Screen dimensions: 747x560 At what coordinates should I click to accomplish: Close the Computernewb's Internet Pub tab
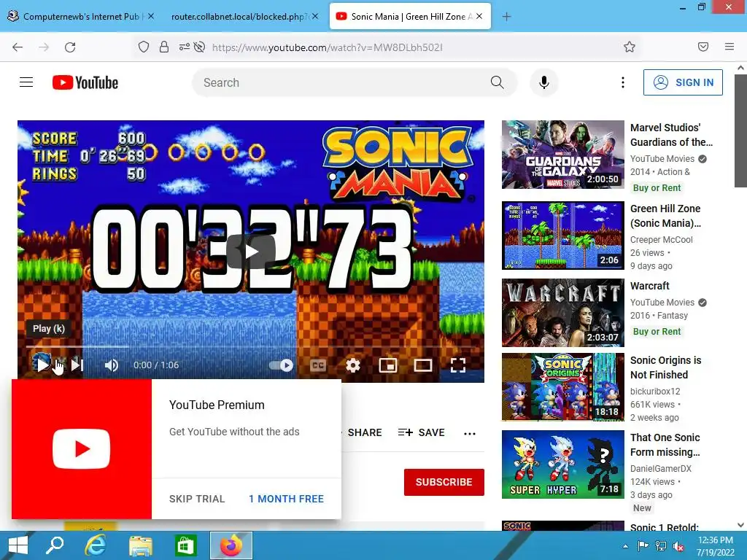click(150, 16)
